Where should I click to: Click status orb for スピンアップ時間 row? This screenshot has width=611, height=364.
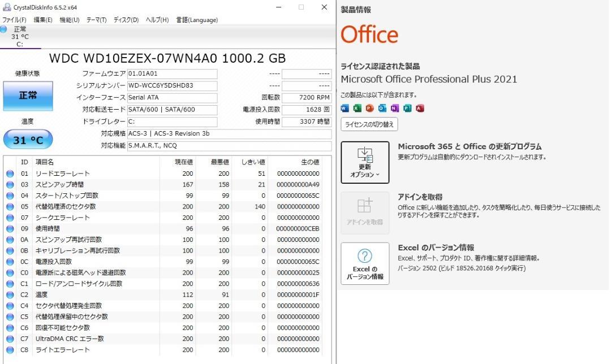(10, 184)
